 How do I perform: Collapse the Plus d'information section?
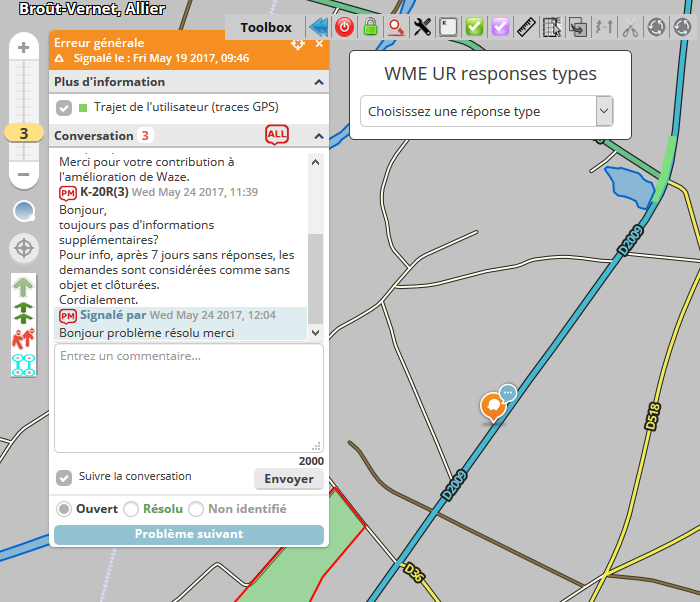click(x=319, y=82)
